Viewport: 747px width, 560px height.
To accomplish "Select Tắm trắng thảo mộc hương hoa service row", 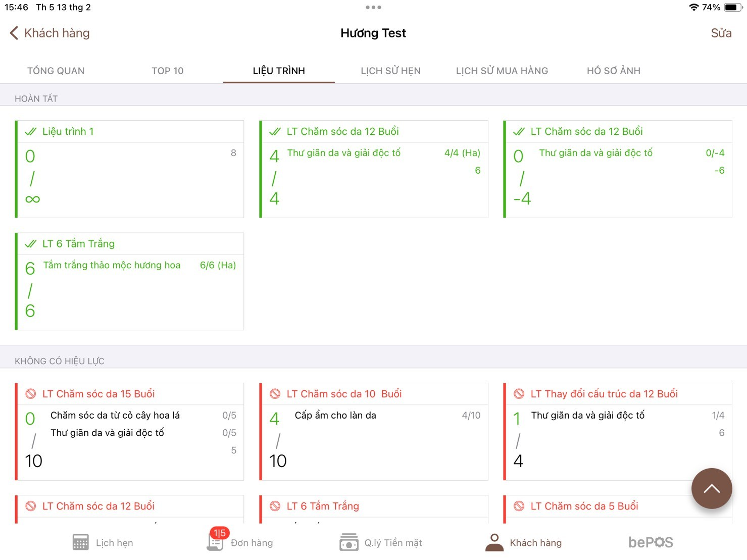I will click(x=139, y=266).
